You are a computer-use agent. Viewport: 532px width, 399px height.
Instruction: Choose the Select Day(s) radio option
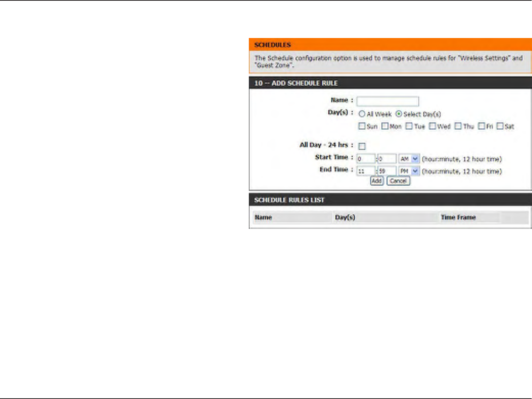399,114
